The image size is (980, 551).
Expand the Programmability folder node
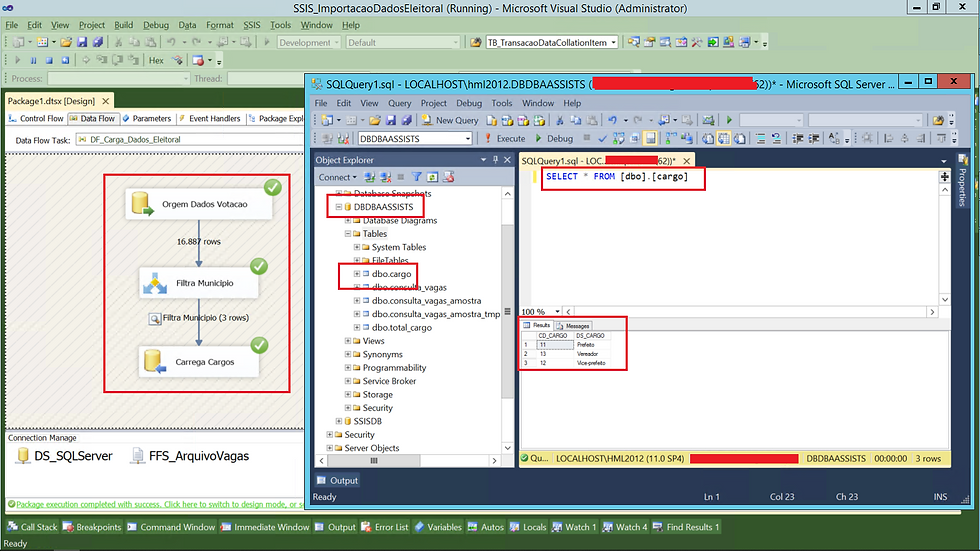pos(348,368)
